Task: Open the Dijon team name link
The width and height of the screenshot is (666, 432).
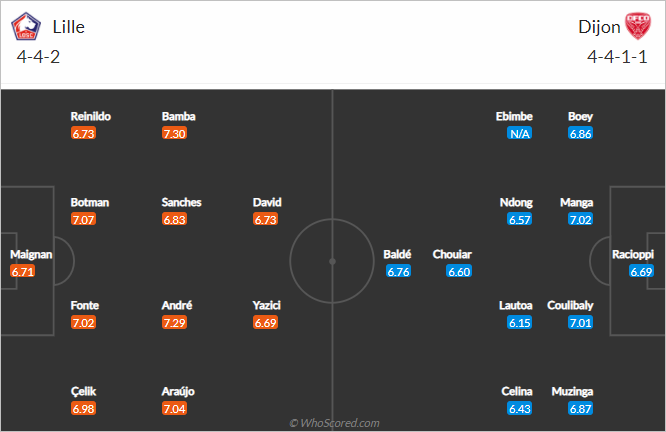Action: (x=599, y=27)
